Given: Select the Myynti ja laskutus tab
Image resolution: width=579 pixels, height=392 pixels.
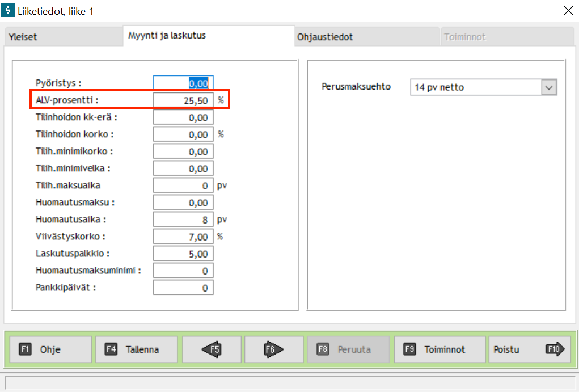Looking at the screenshot, I should 167,35.
